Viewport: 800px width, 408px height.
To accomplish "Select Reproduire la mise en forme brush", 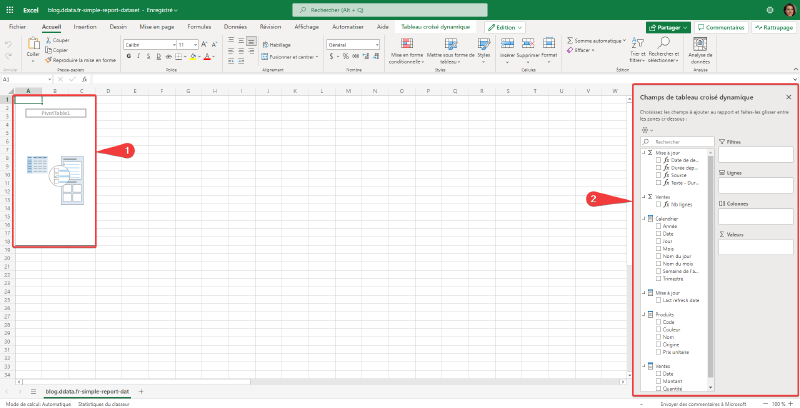I will 48,60.
